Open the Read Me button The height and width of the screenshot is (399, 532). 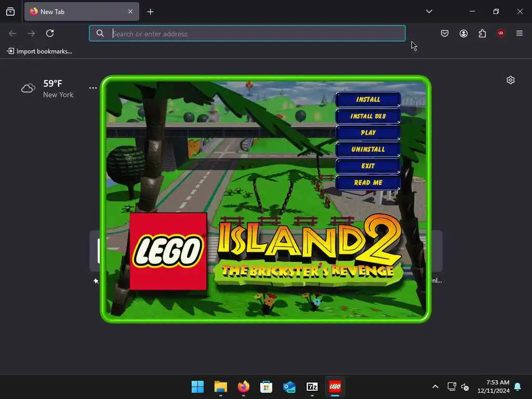(x=368, y=182)
